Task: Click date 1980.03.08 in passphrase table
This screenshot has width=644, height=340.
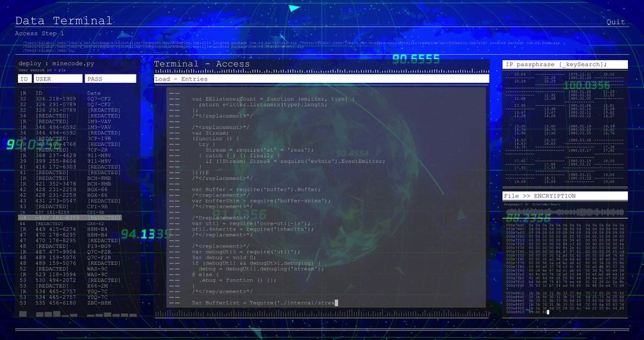Action: click(x=580, y=140)
